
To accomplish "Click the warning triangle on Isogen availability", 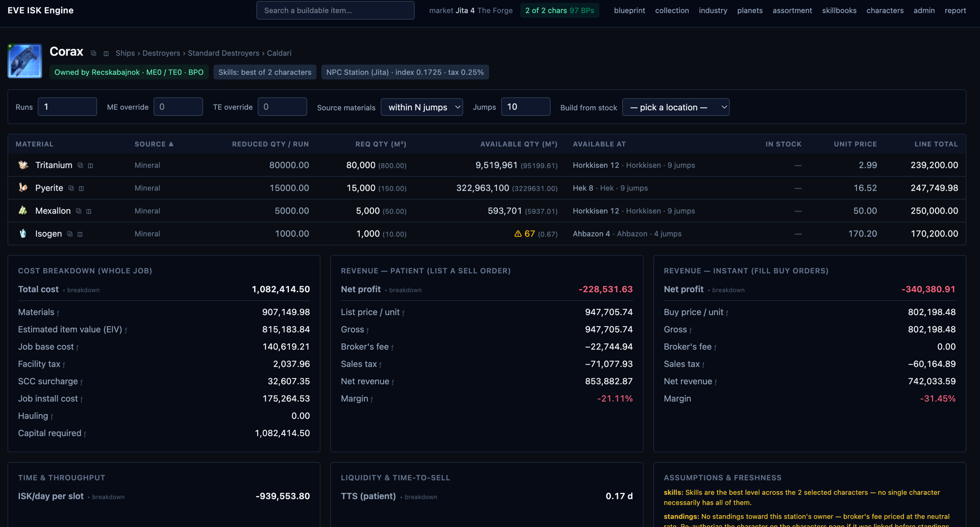I will pos(518,234).
